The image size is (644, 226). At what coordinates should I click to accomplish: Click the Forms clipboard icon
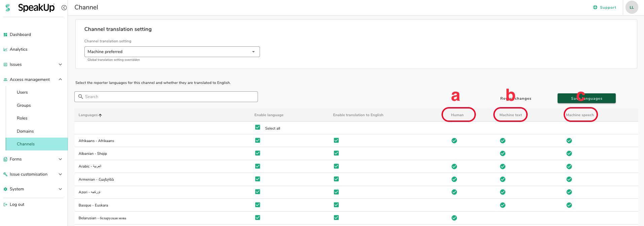point(5,159)
